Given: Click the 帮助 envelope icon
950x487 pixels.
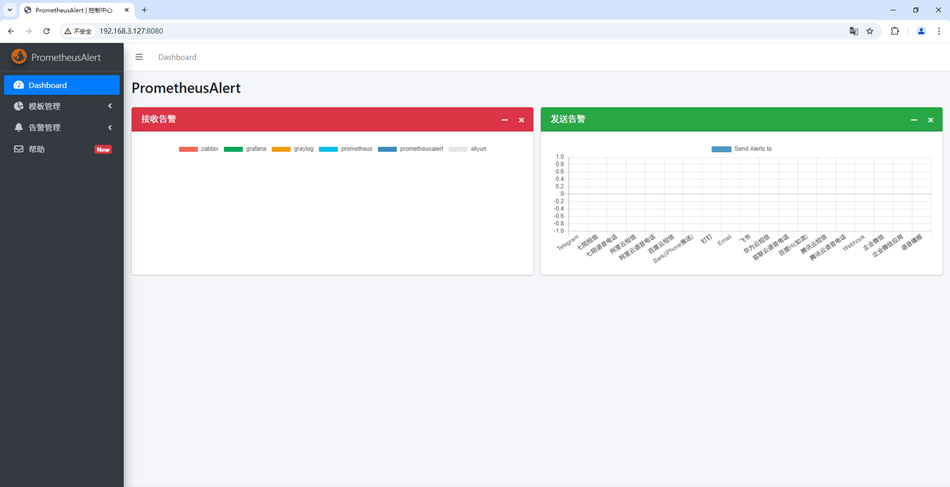Looking at the screenshot, I should pos(19,149).
